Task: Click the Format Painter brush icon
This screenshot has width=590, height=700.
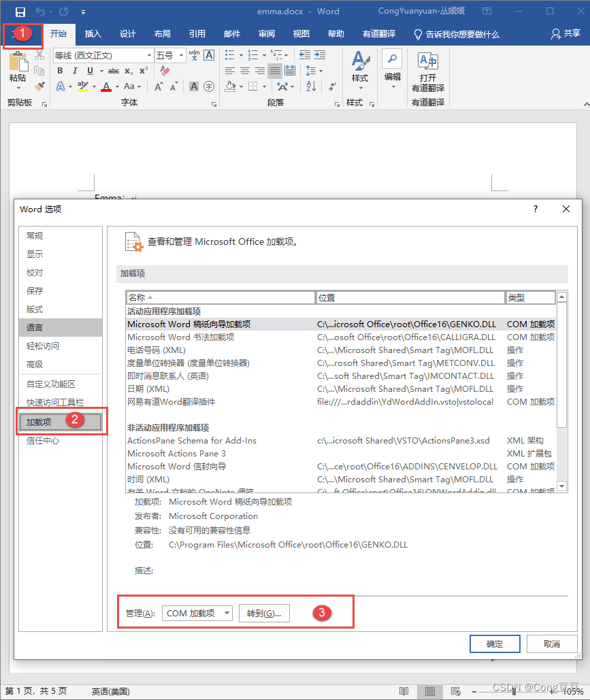Action: (x=39, y=86)
